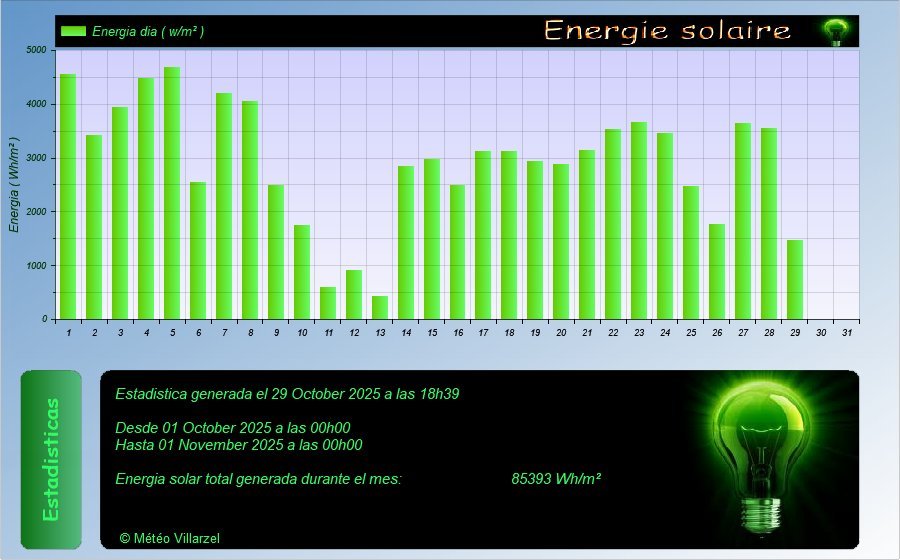Click the Energia dia legend label
This screenshot has width=900, height=560.
pos(148,31)
